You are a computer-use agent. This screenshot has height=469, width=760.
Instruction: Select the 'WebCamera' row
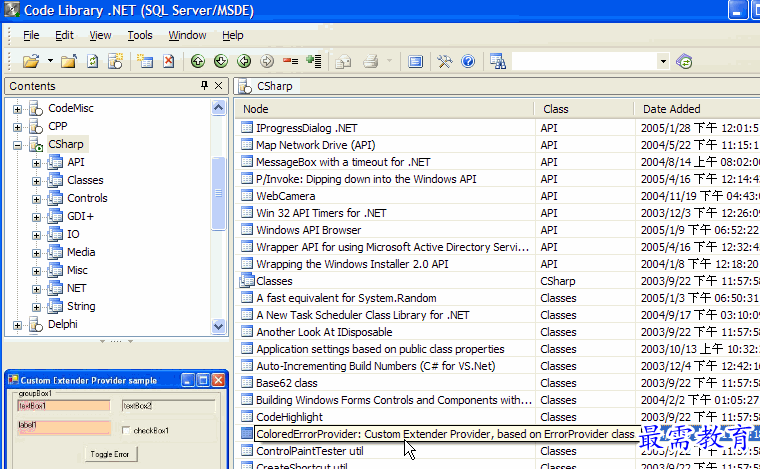click(x=285, y=196)
